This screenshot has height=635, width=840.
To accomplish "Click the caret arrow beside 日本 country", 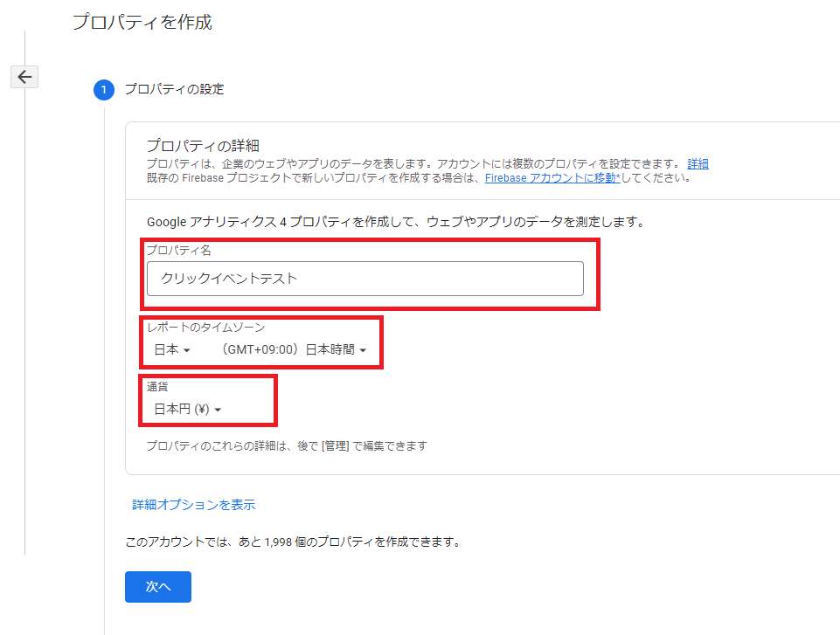I will click(x=186, y=350).
